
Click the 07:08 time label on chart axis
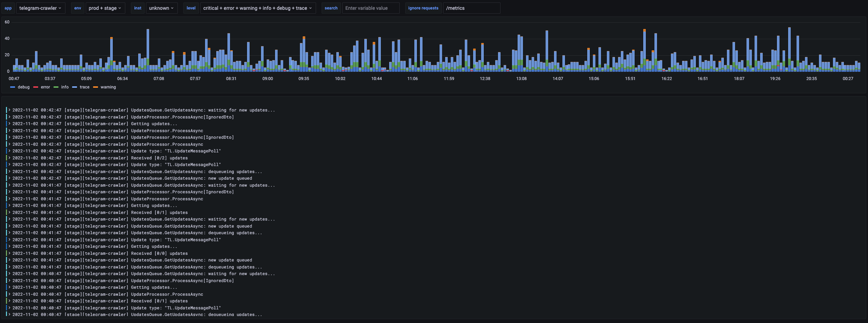[x=159, y=79]
